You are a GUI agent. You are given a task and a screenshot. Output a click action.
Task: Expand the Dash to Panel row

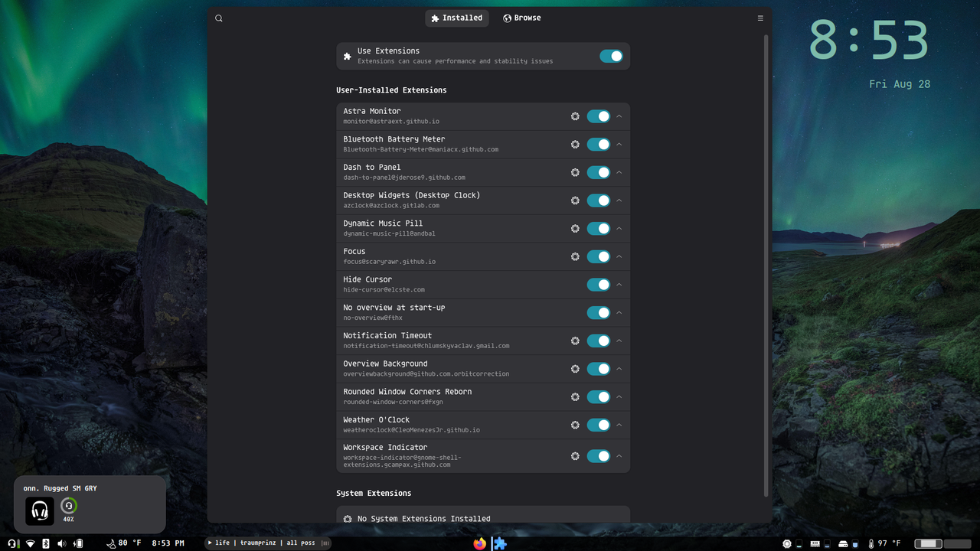pos(619,172)
